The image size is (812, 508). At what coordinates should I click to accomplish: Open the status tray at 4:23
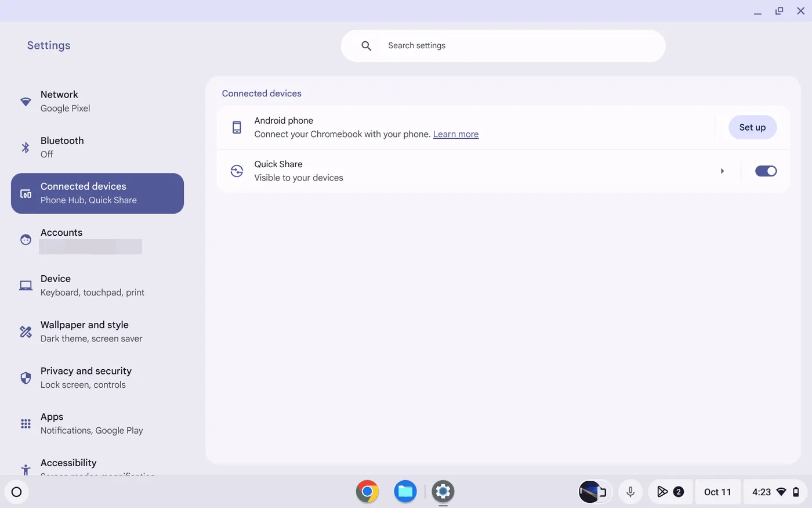[x=775, y=492]
